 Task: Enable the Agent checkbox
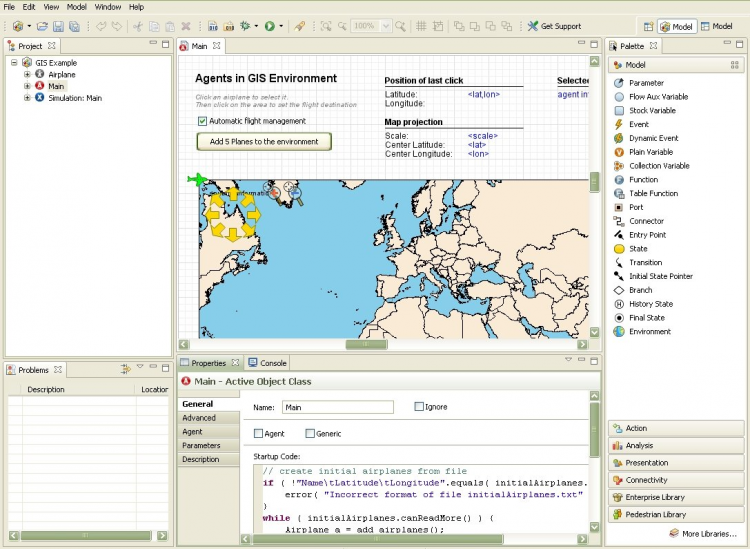click(259, 434)
